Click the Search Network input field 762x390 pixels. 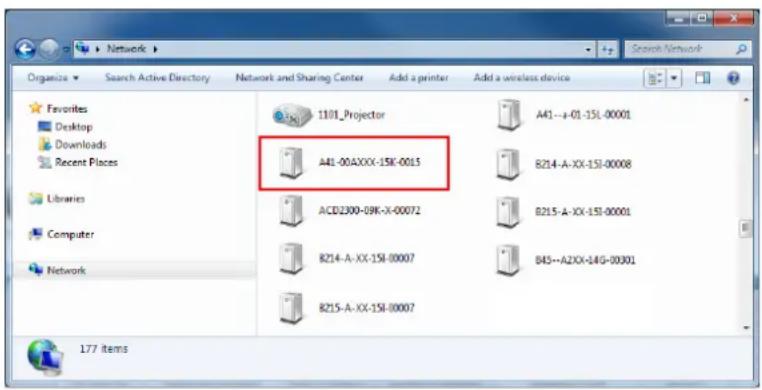(688, 49)
